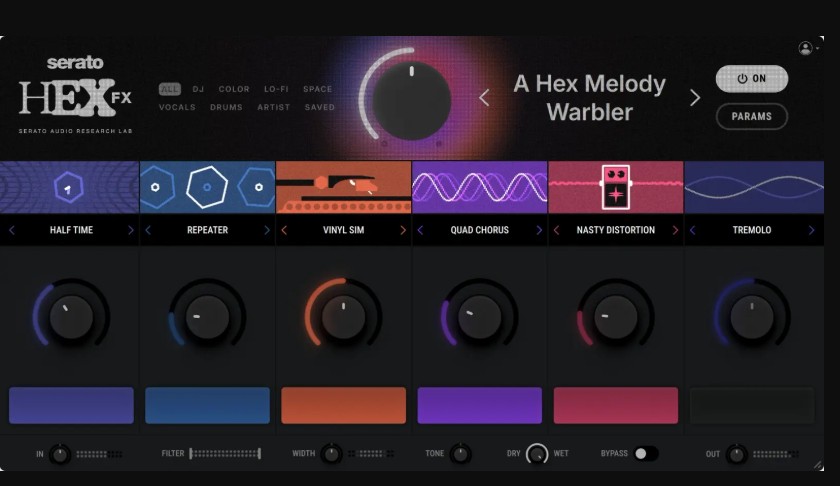This screenshot has width=840, height=486.
Task: Select previous effect in Repeater slot
Action: click(148, 230)
